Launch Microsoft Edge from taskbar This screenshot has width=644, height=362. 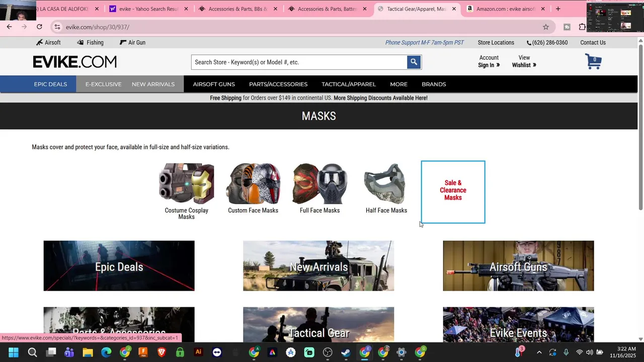click(x=106, y=352)
